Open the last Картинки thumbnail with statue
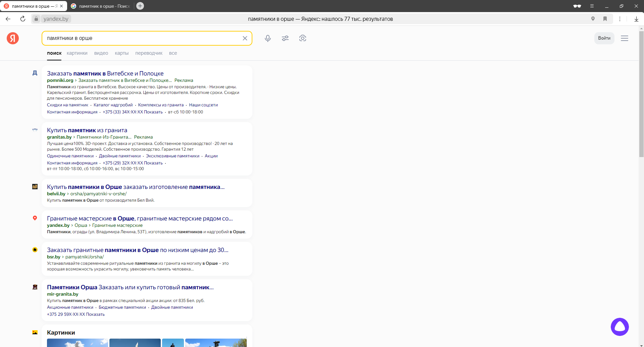This screenshot has height=347, width=644. 216,343
